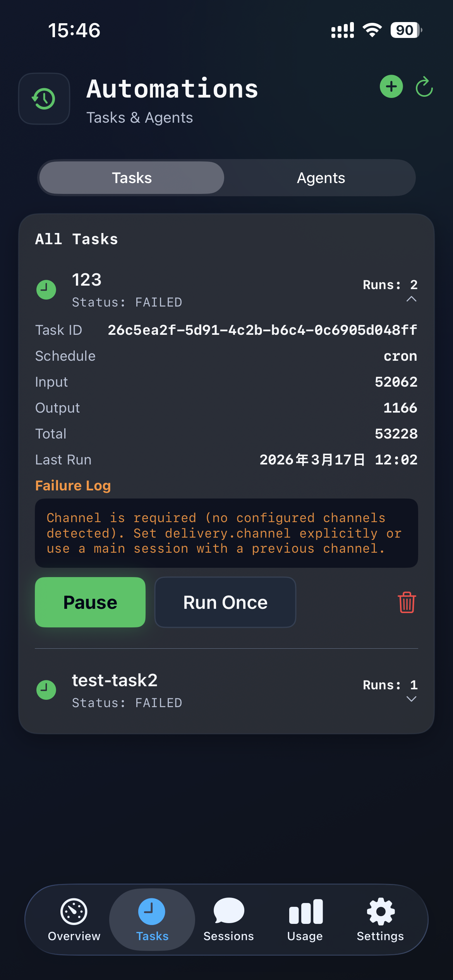Click the refresh arrow icon
Viewport: 453px width, 980px height.
[x=424, y=86]
